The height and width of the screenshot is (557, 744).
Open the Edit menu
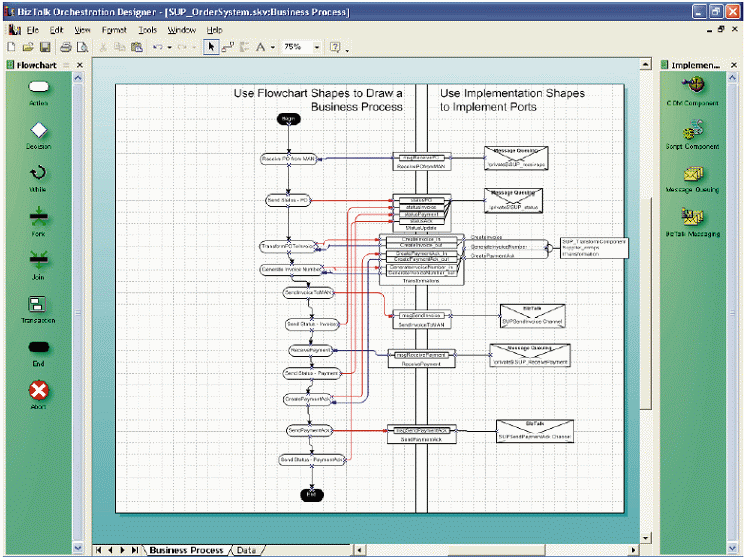[56, 30]
